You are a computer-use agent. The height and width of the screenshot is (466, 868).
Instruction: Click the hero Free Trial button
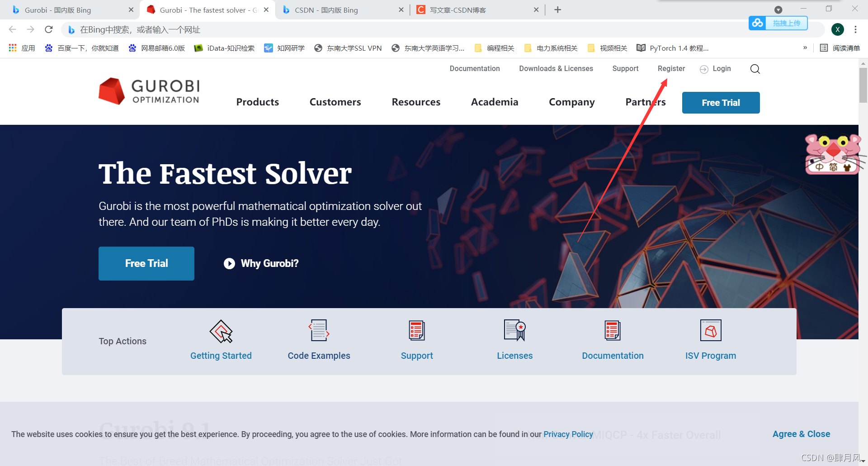tap(146, 263)
